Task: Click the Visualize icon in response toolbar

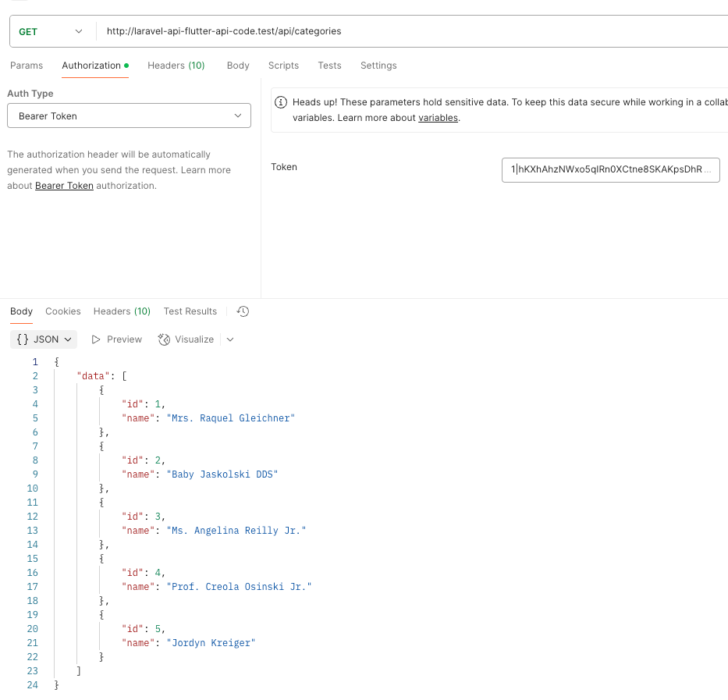Action: [x=164, y=339]
